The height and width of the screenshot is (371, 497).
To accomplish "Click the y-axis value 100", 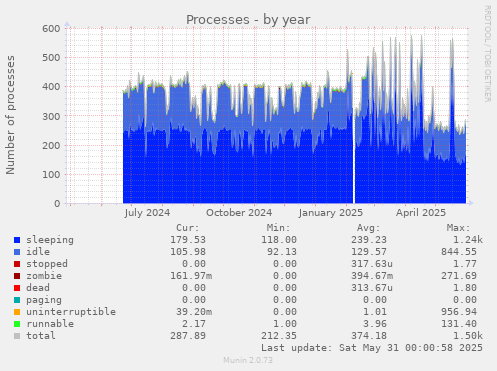I will click(x=51, y=175).
